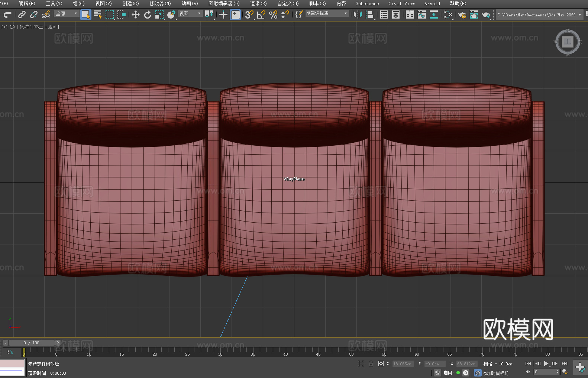This screenshot has width=588, height=378.
Task: Click rectangular selection region icon
Action: 110,14
